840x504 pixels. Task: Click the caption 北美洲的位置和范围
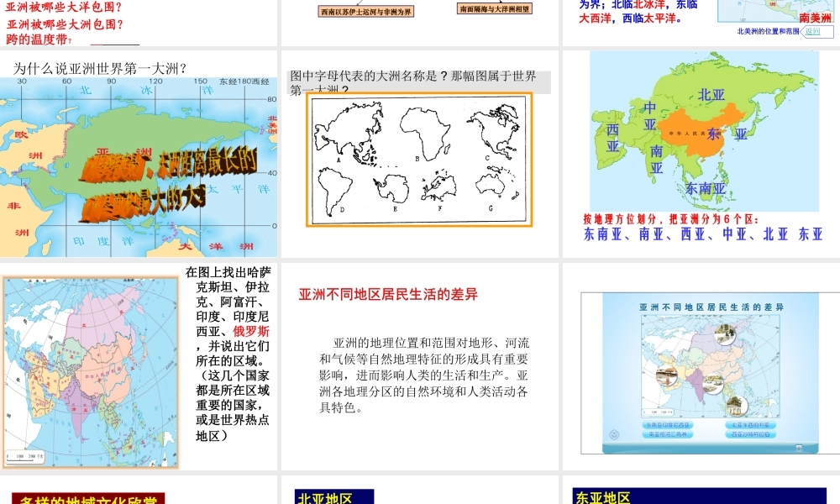coord(768,32)
